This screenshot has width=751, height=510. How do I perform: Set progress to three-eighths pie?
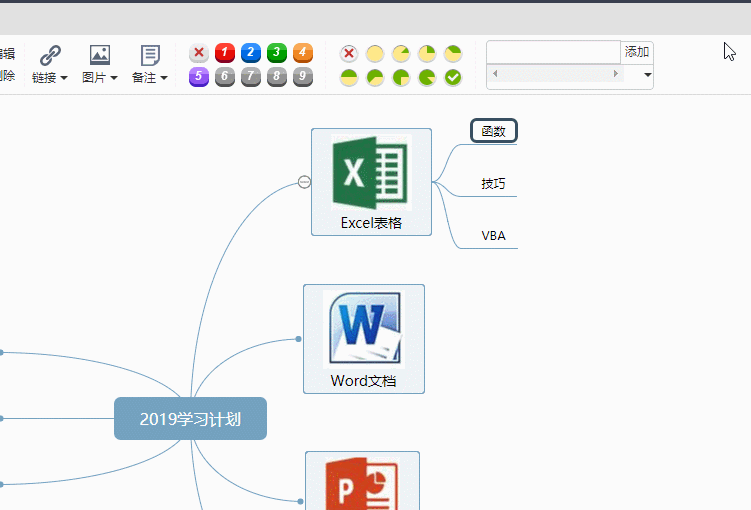pos(453,54)
